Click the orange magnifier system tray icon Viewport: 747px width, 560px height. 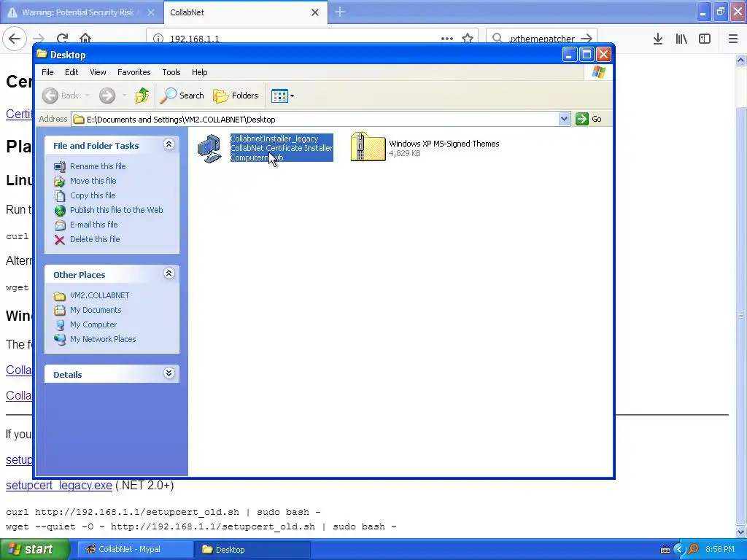pos(693,550)
